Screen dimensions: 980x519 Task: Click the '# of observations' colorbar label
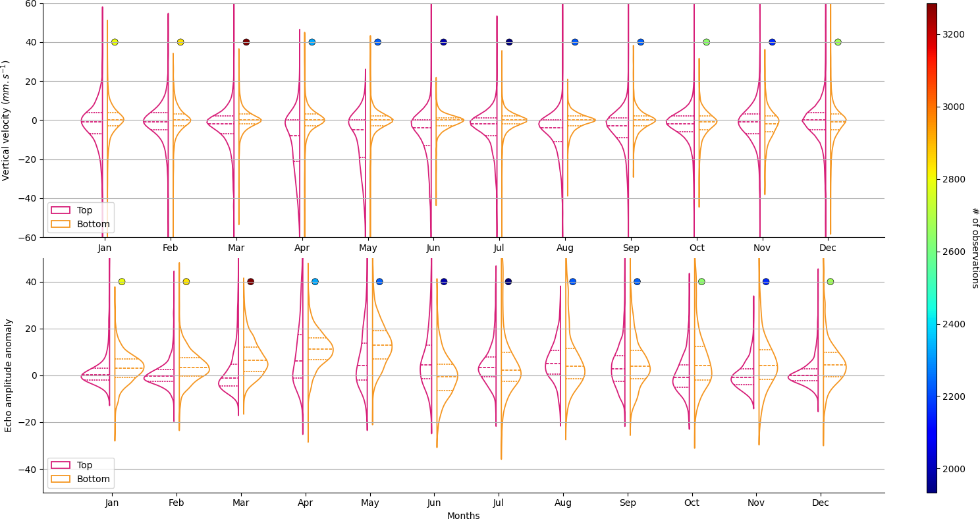click(x=975, y=248)
